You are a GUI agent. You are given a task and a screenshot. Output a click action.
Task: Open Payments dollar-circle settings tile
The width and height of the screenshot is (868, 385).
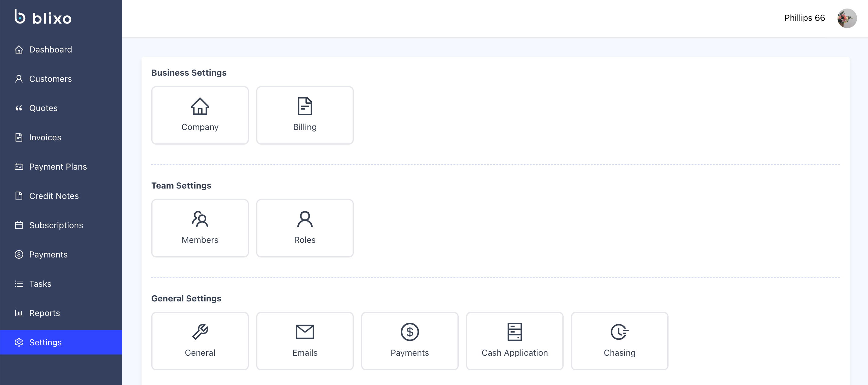(409, 332)
